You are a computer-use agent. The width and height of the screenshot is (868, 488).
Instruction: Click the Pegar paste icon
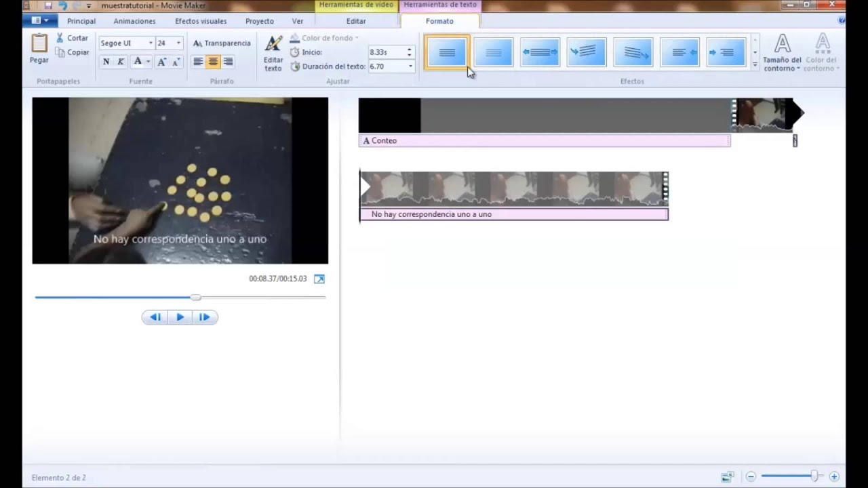click(39, 43)
